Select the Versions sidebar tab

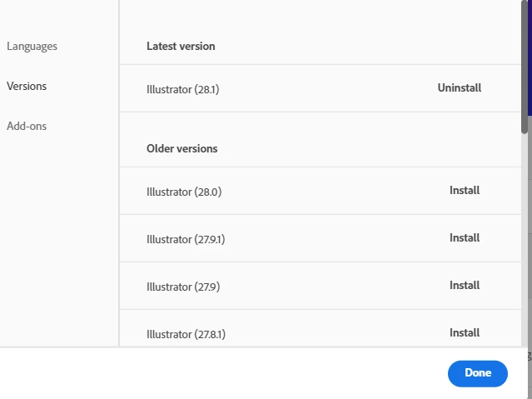(27, 86)
